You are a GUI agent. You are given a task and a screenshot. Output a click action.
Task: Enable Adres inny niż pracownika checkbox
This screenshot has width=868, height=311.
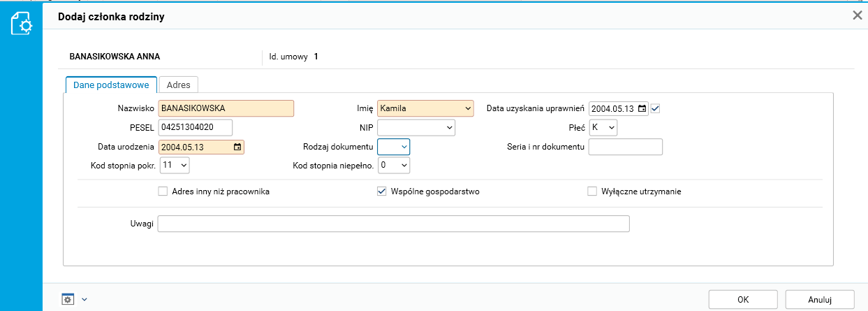click(163, 191)
